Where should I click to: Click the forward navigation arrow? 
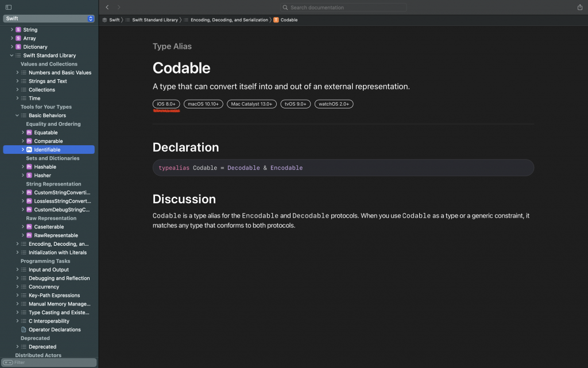119,7
